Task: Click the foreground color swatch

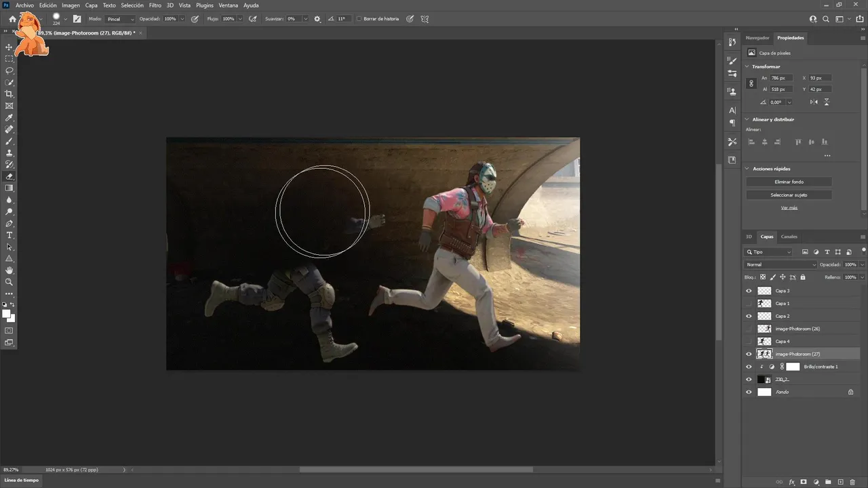Action: [7, 314]
